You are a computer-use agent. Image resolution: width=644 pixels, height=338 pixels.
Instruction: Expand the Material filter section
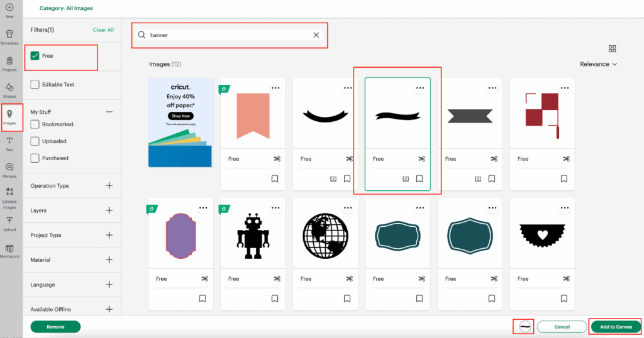[x=109, y=259]
